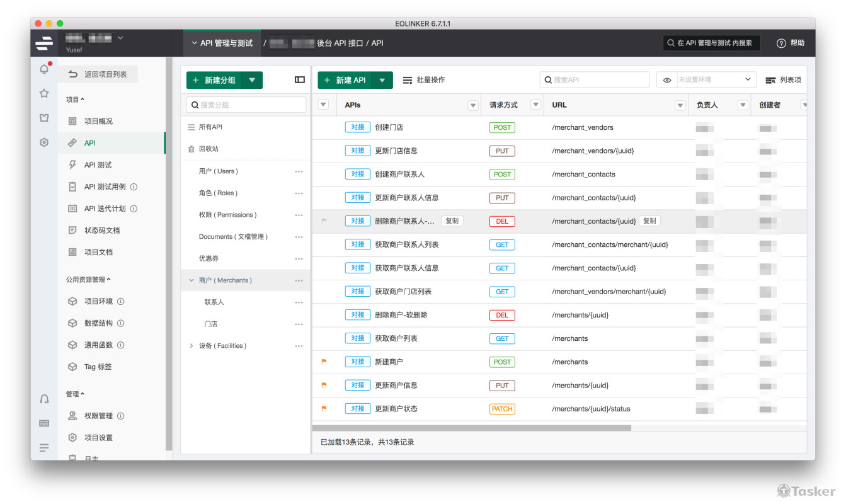Click the notification bell icon
This screenshot has width=846, height=504.
coord(44,69)
